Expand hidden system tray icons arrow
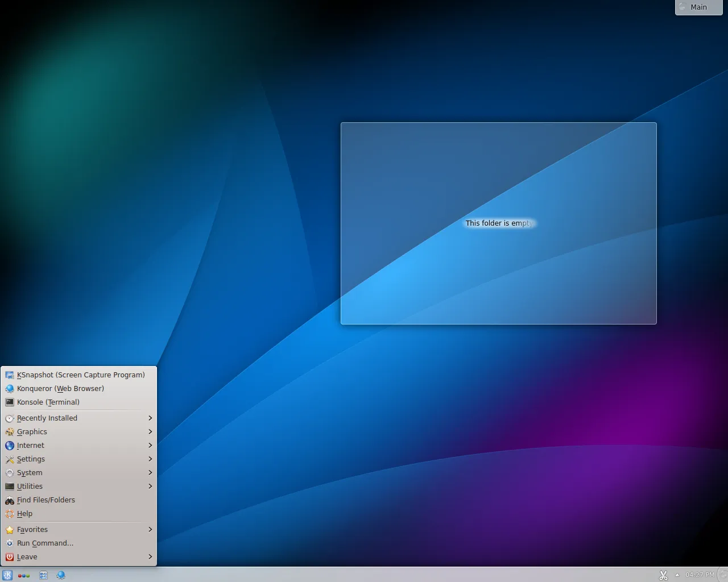 pos(677,575)
